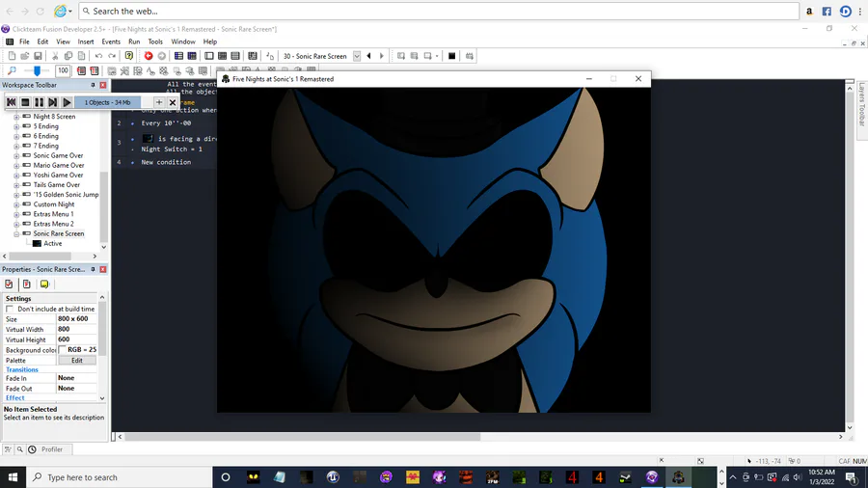Image resolution: width=868 pixels, height=488 pixels.
Task: Go to the next frame arrow
Action: (x=381, y=56)
